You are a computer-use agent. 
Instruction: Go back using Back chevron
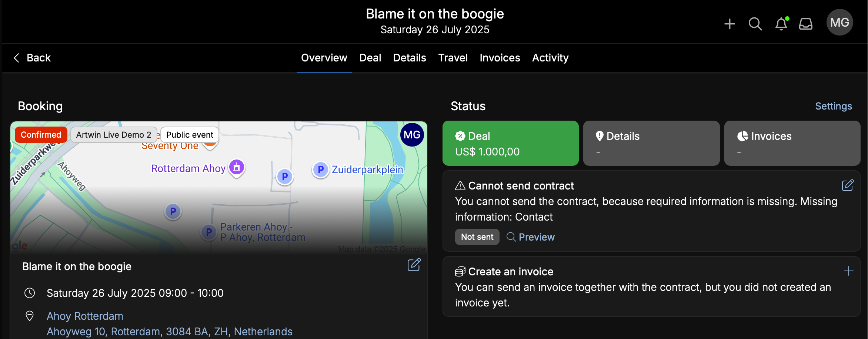tap(32, 58)
